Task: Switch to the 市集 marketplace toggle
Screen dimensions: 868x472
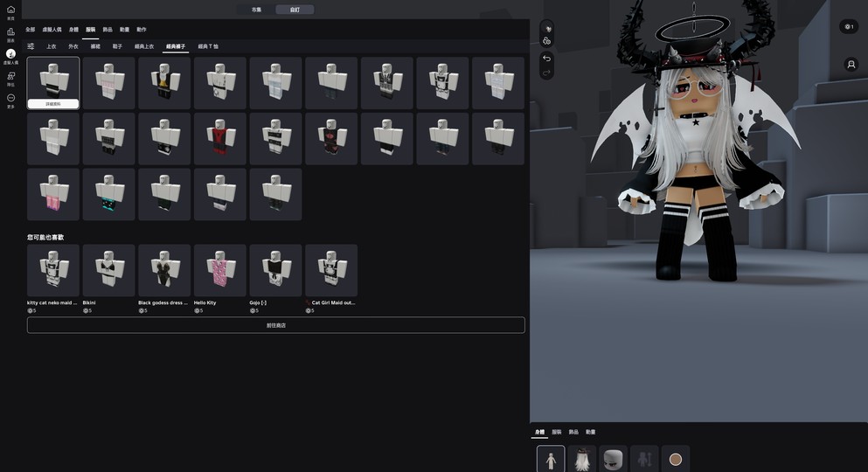Action: 256,10
